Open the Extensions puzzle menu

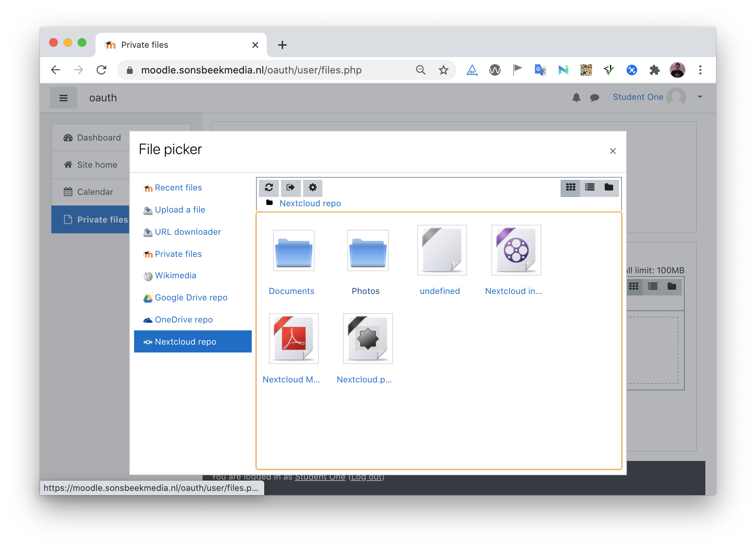[x=654, y=70]
